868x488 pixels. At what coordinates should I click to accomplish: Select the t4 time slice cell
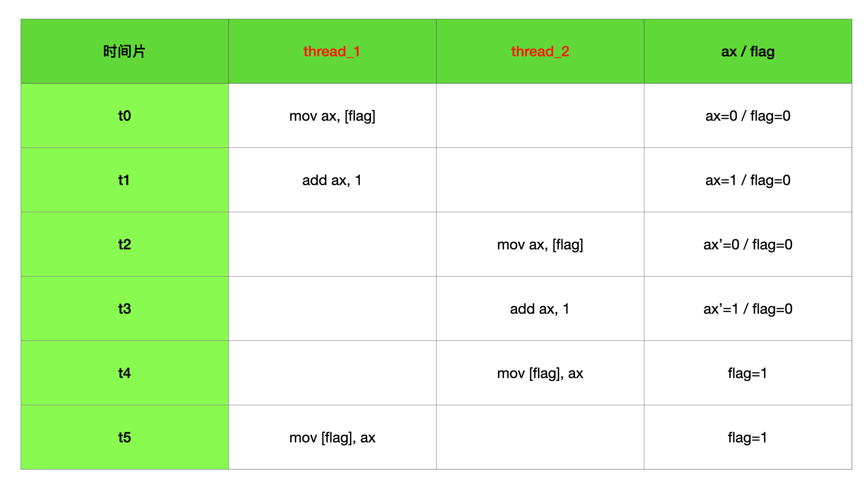coord(124,373)
